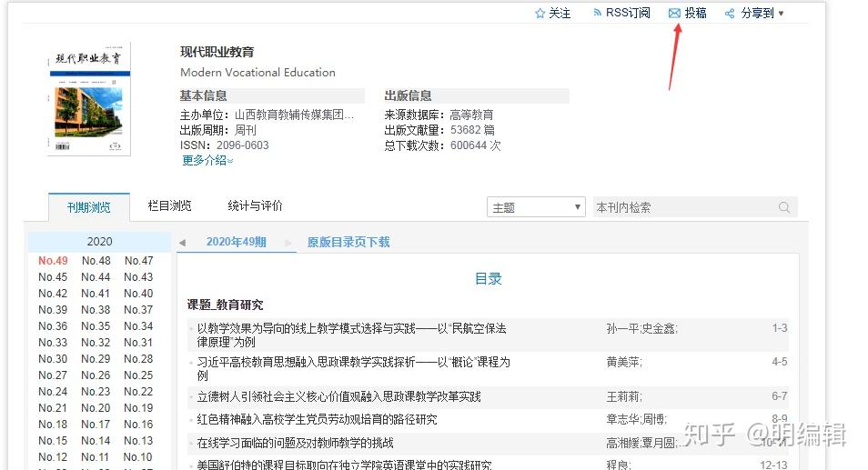This screenshot has width=868, height=470.
Task: Go to previous issue with left arrow
Action: click(x=182, y=243)
